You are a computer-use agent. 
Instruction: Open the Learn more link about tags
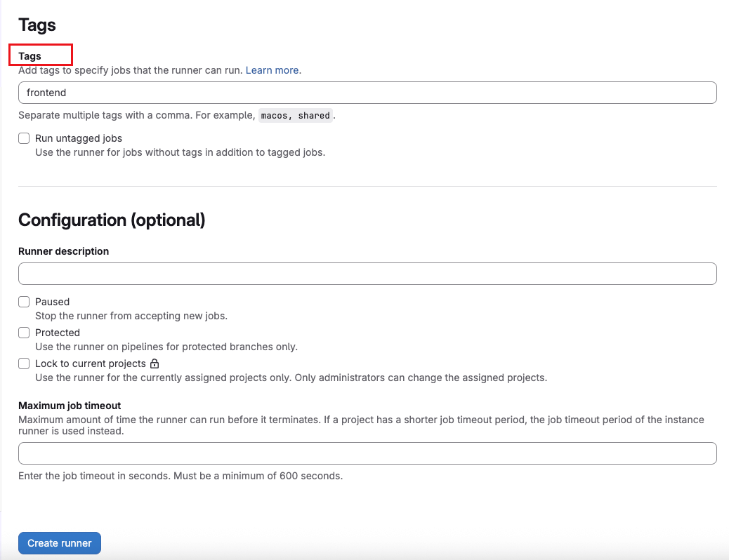point(272,70)
